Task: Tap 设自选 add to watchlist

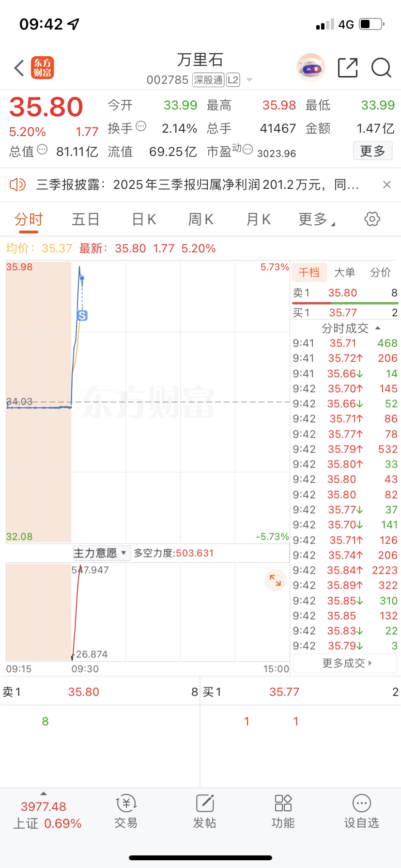Action: (361, 811)
